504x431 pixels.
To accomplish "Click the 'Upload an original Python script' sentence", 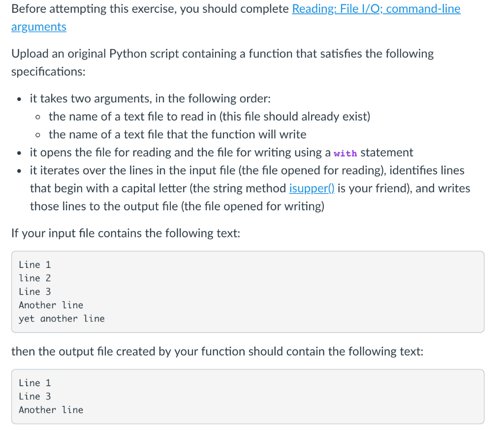I will pos(222,63).
